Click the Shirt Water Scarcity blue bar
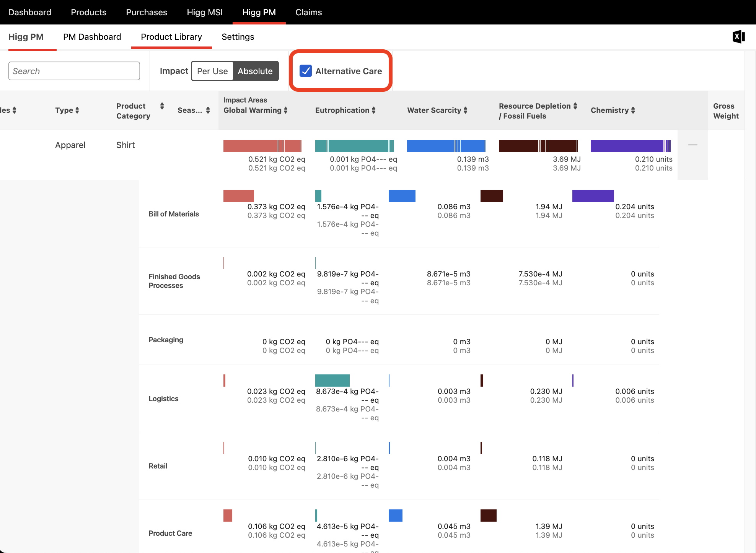Screen dimensions: 756x553 pyautogui.click(x=446, y=146)
